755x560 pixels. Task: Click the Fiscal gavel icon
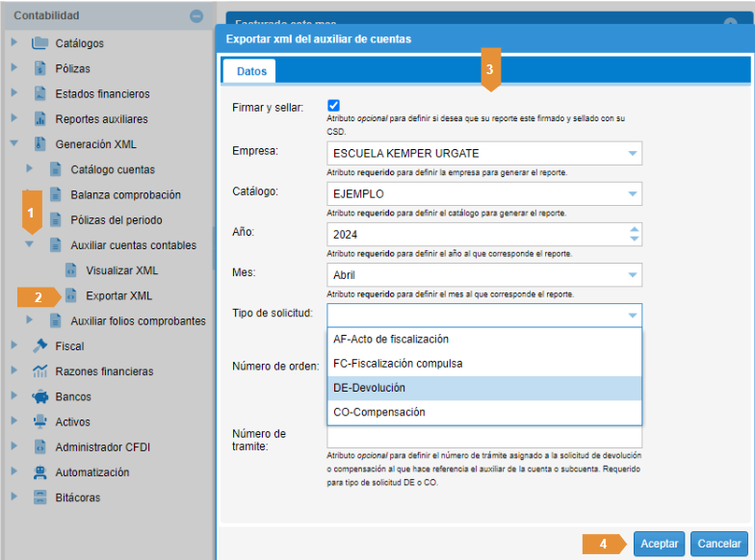(39, 346)
